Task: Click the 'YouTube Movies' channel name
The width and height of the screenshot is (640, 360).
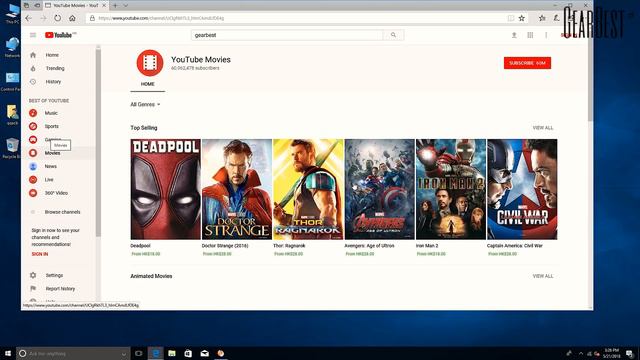Action: (x=201, y=60)
